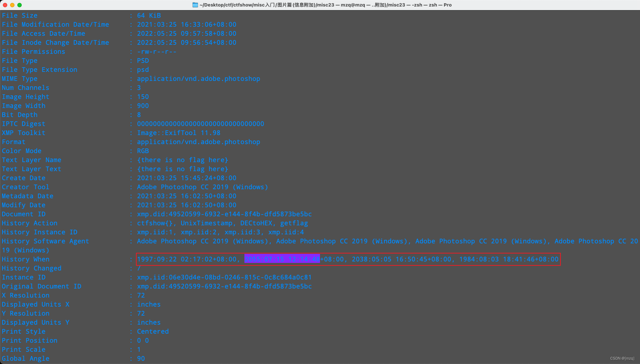Click 'getflag' in History Action

(x=294, y=223)
